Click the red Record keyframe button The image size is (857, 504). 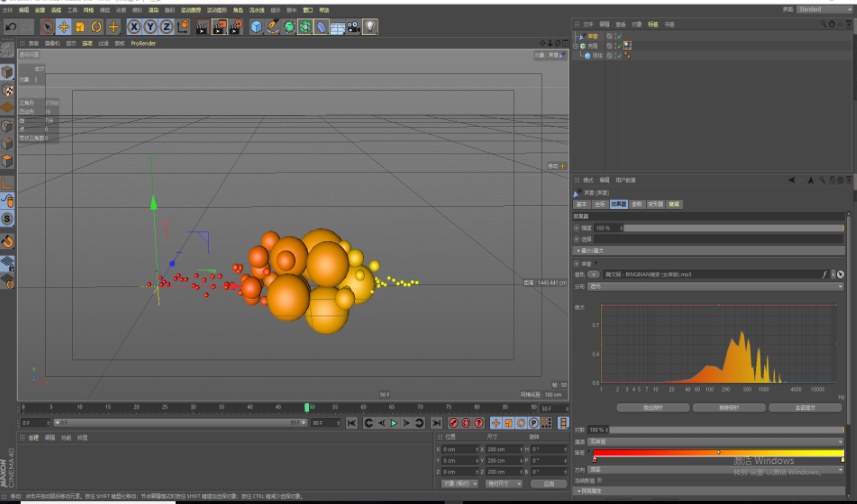pyautogui.click(x=453, y=423)
